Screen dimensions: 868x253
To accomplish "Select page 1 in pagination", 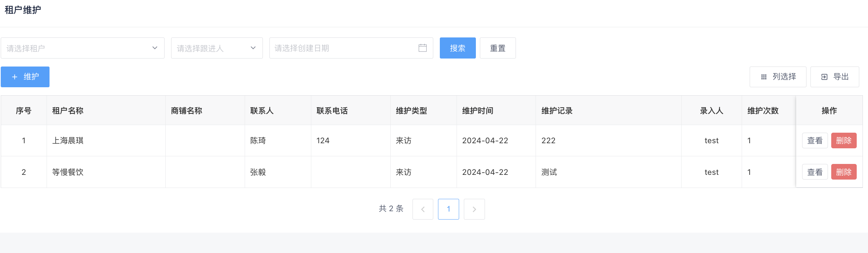I will tap(448, 209).
